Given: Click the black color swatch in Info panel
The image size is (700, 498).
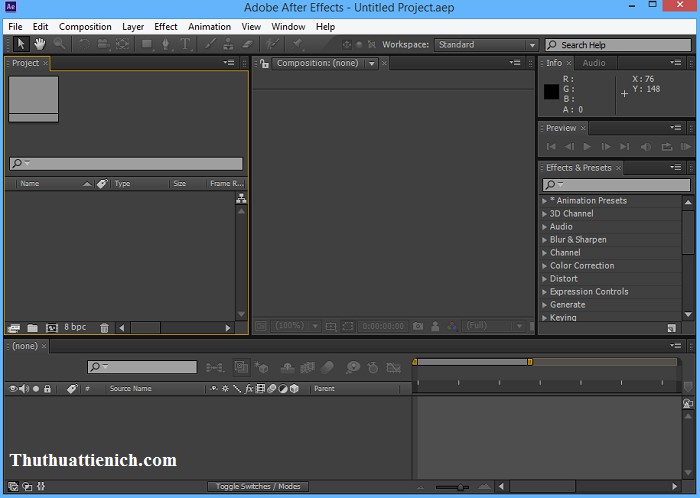Looking at the screenshot, I should (551, 91).
